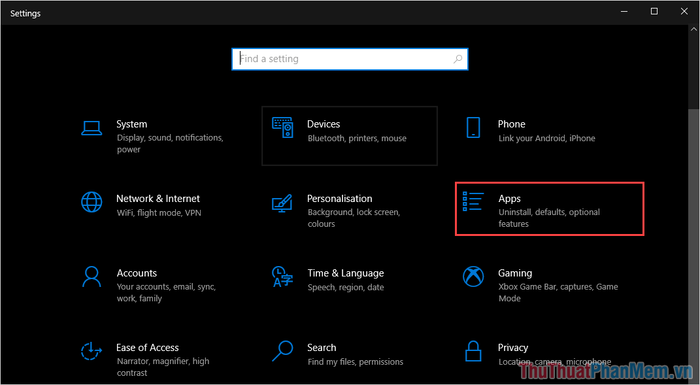
Task: Click the scrollbar up arrow
Action: point(693,29)
